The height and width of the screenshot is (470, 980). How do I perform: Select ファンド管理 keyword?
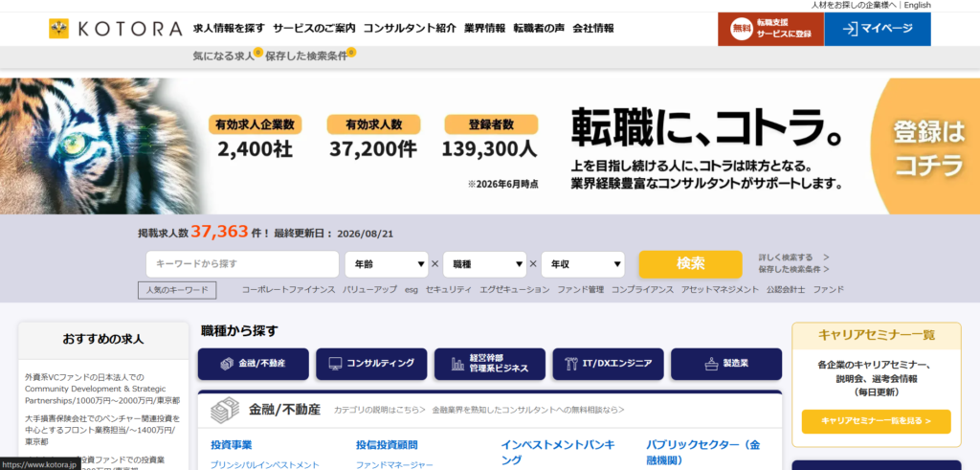(581, 289)
